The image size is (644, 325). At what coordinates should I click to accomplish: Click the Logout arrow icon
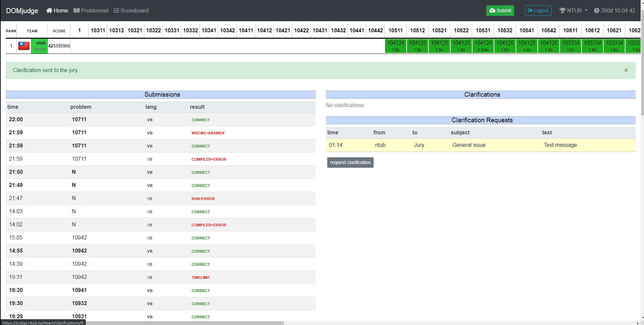click(x=530, y=10)
